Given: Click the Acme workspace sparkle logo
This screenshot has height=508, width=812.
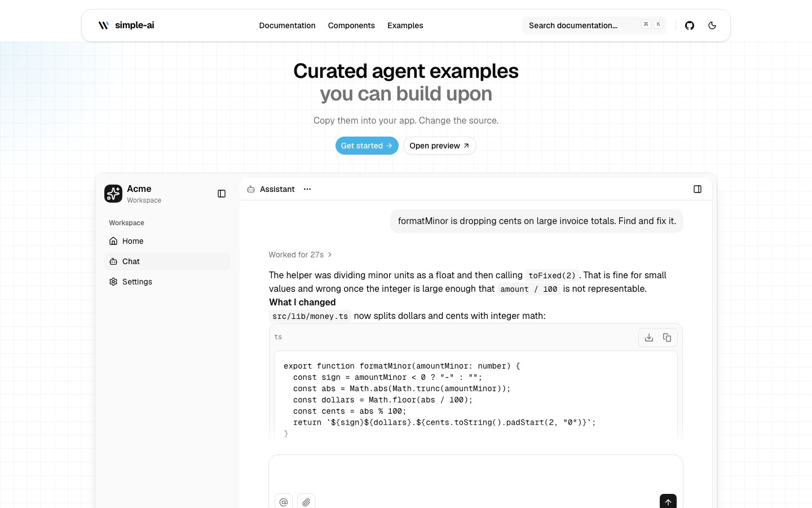Looking at the screenshot, I should tap(113, 194).
